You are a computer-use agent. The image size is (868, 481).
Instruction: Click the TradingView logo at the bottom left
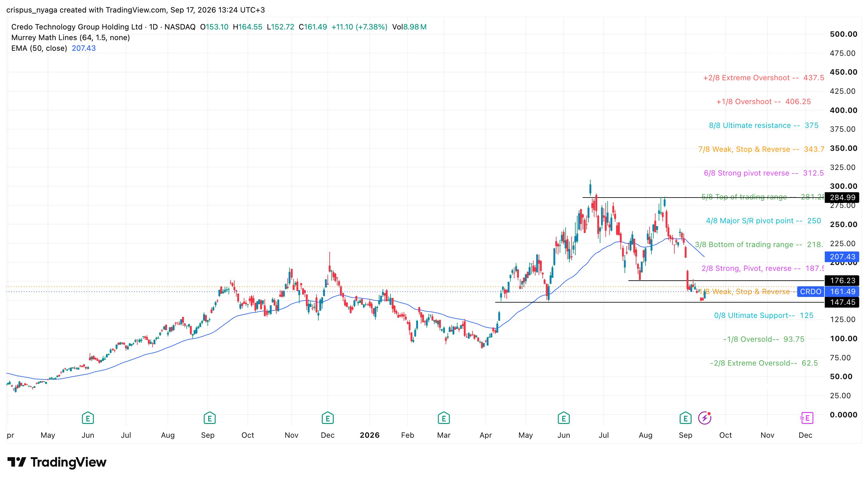point(57,462)
